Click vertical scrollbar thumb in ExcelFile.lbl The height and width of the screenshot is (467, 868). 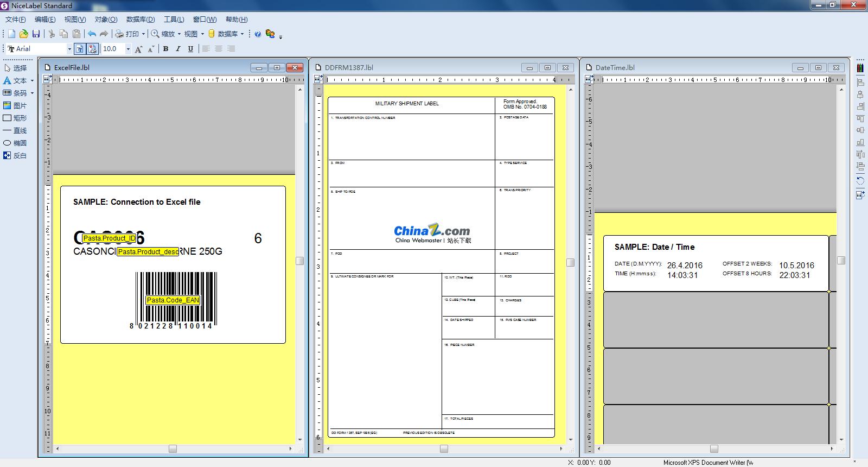point(299,261)
